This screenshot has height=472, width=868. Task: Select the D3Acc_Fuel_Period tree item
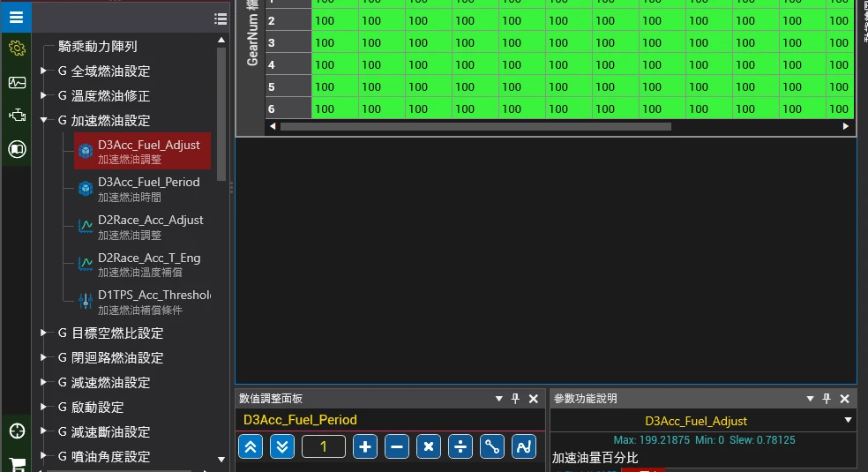pos(142,189)
